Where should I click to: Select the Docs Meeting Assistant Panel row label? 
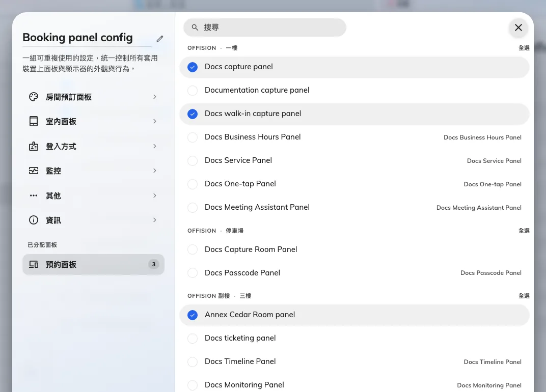tap(257, 207)
